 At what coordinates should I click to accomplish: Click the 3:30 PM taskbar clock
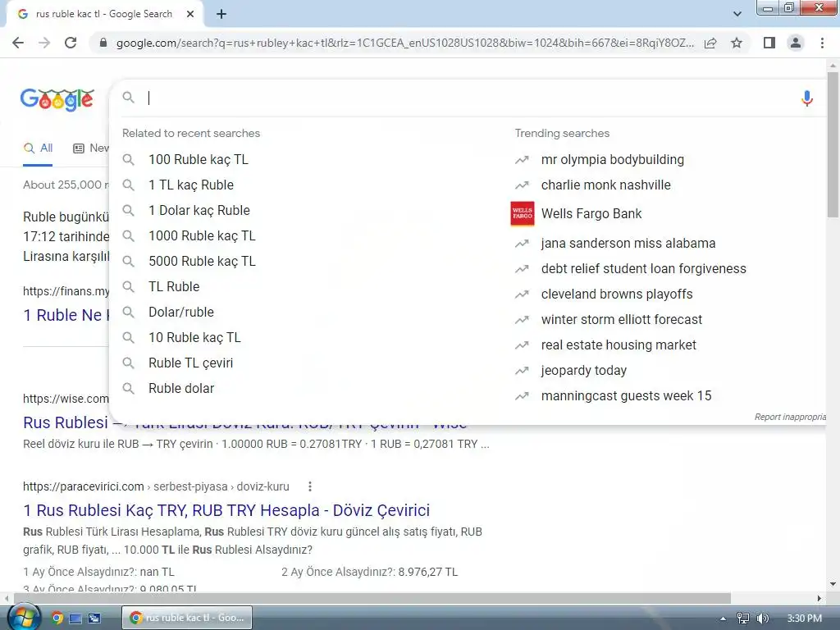(805, 619)
